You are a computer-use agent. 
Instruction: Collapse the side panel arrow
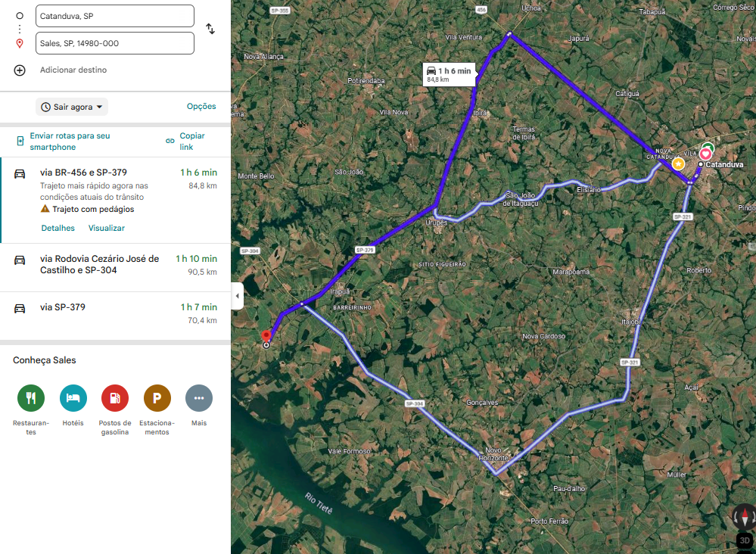(238, 296)
